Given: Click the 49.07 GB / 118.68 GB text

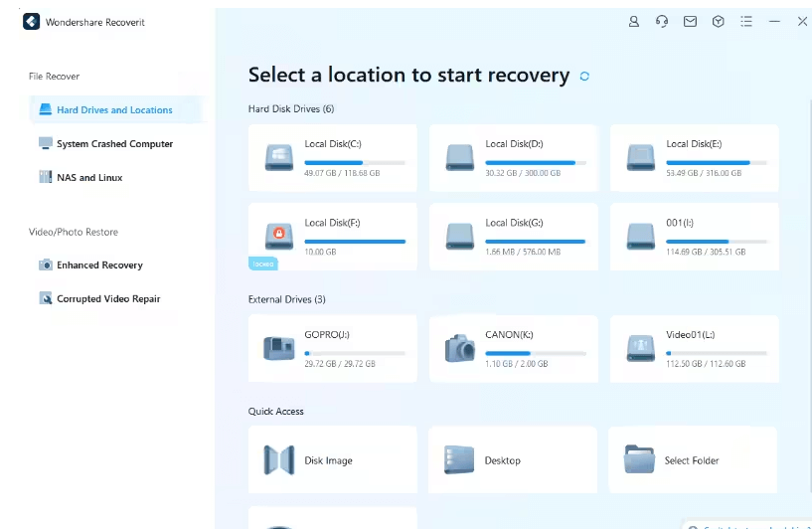Looking at the screenshot, I should click(342, 173).
